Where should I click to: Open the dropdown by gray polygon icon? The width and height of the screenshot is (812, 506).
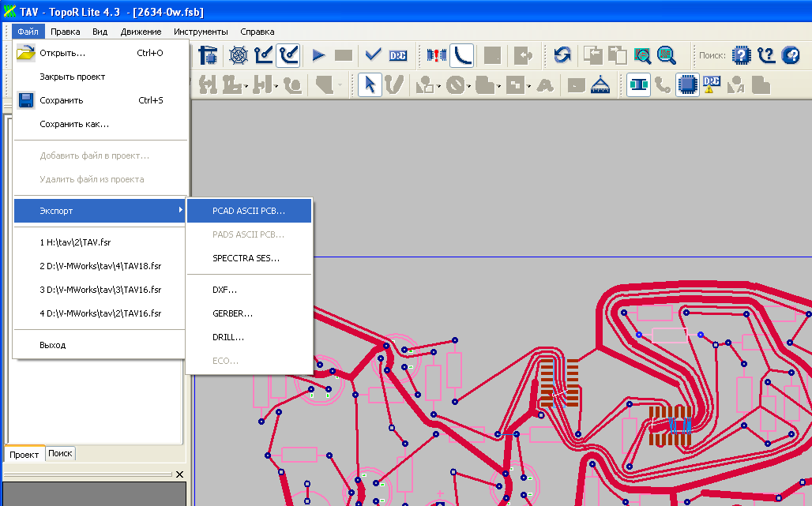tap(340, 84)
